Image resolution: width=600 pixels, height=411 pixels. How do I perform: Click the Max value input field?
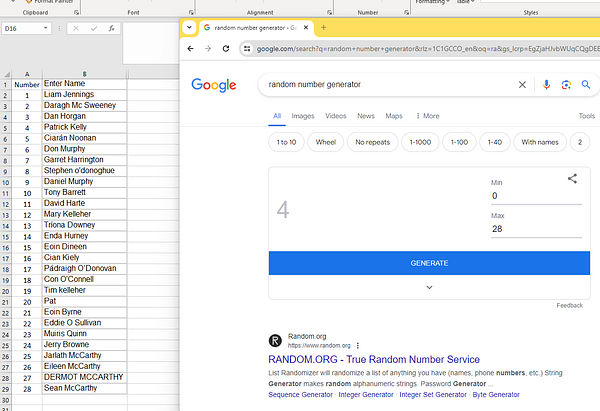click(x=536, y=229)
